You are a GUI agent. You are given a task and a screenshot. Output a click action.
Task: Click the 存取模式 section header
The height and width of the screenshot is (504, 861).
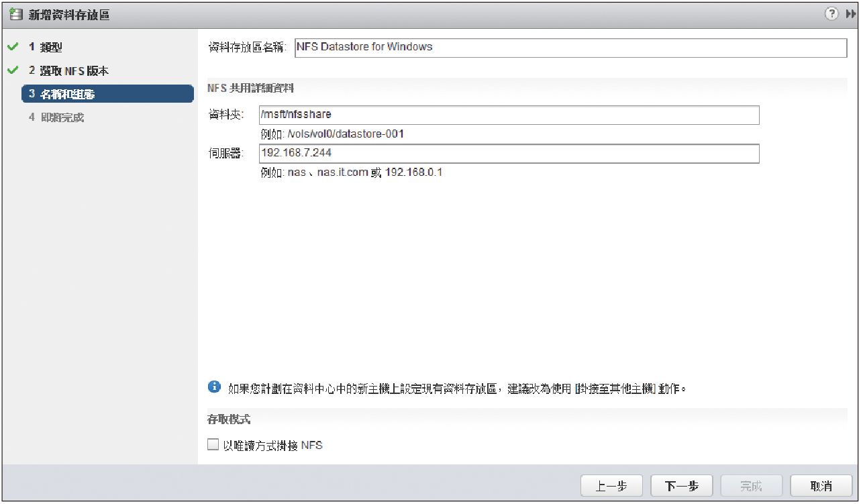229,419
